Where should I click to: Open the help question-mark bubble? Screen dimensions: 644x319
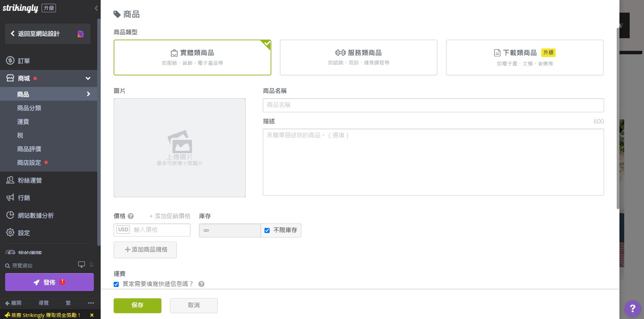(x=632, y=309)
